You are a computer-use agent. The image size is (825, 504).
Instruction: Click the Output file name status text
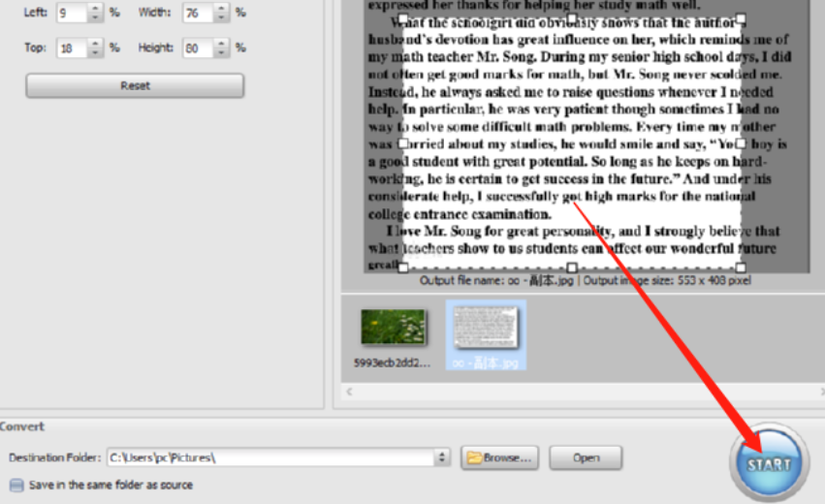(496, 280)
